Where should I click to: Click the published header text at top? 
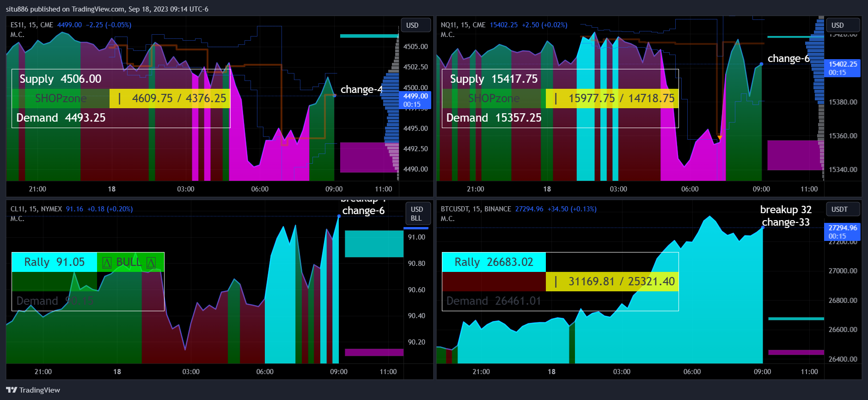pyautogui.click(x=107, y=9)
